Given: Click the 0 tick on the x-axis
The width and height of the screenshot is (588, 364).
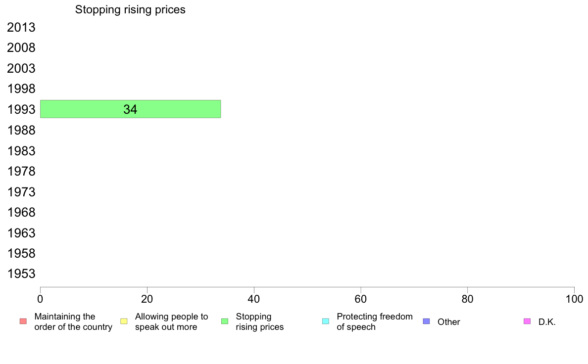Looking at the screenshot, I should coord(40,299).
